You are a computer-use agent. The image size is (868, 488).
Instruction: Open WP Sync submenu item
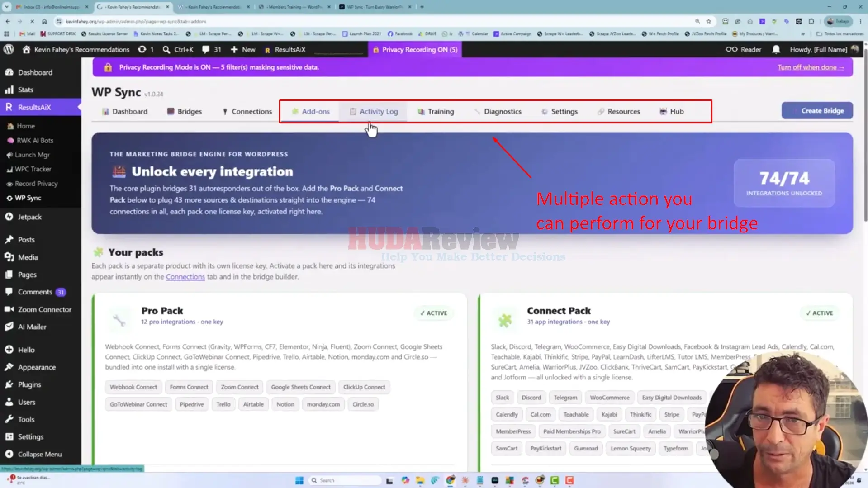pos(28,198)
